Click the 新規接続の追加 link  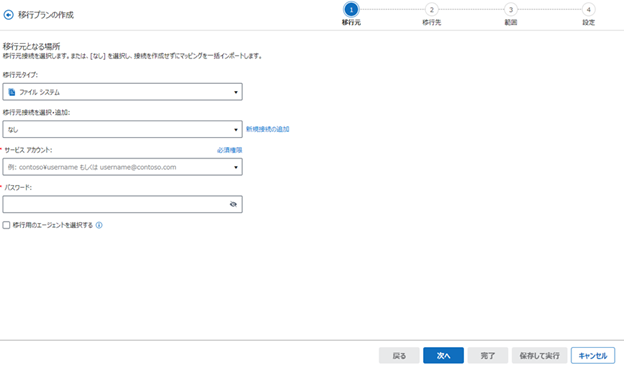(267, 129)
